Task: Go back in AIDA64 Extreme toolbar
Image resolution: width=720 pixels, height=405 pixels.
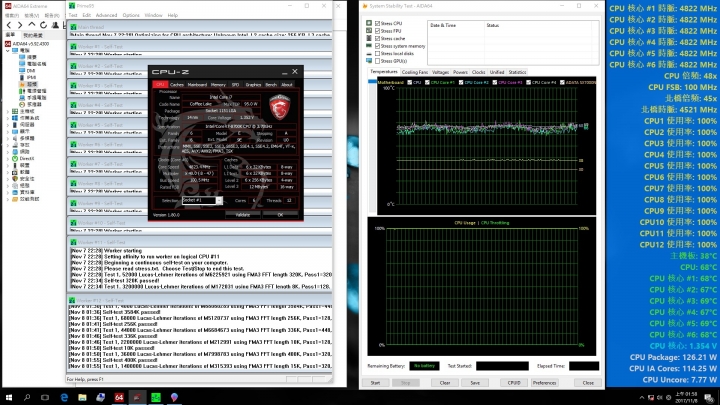Action: point(9,25)
